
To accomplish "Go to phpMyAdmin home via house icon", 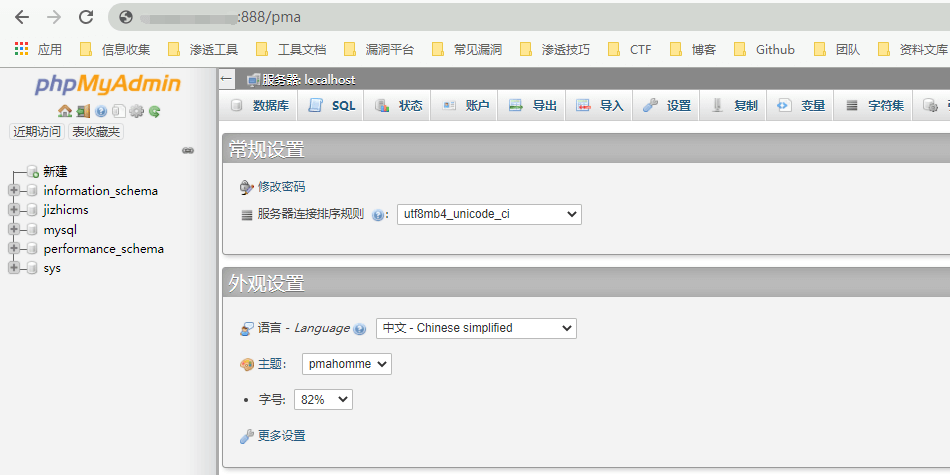I will pyautogui.click(x=64, y=111).
